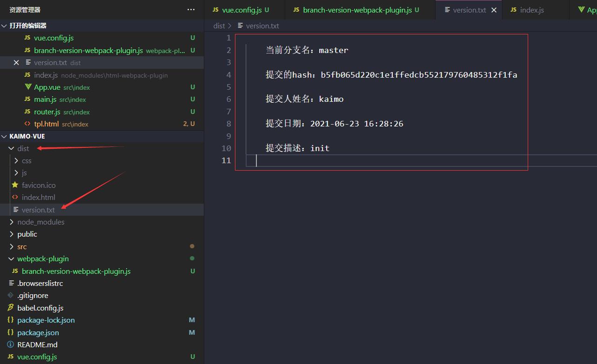
Task: Expand the node_modules folder
Action: tap(11, 222)
